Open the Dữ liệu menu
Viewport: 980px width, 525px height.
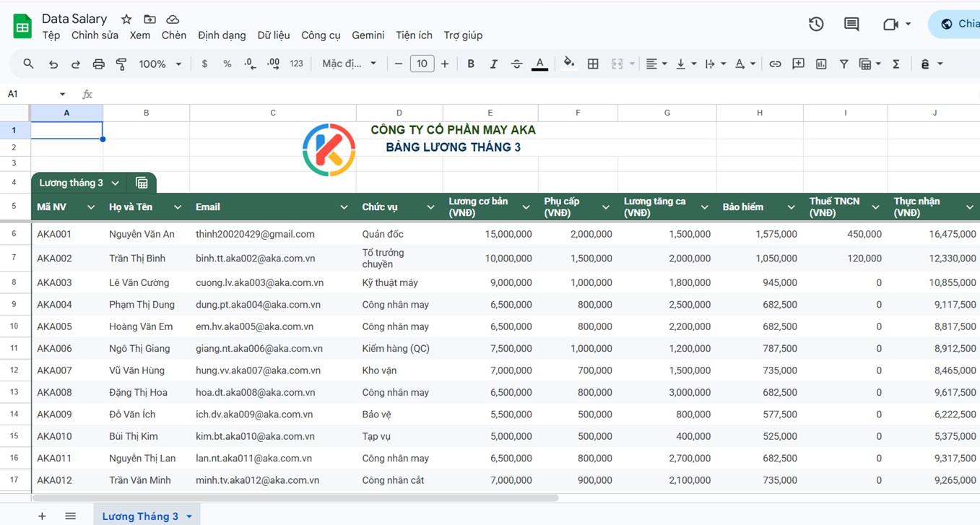(273, 35)
